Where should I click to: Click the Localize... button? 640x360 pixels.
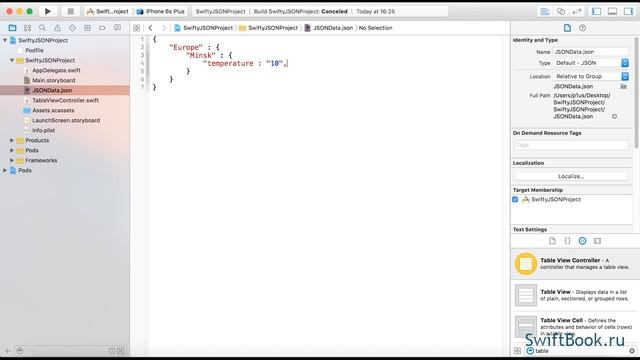[x=571, y=176]
